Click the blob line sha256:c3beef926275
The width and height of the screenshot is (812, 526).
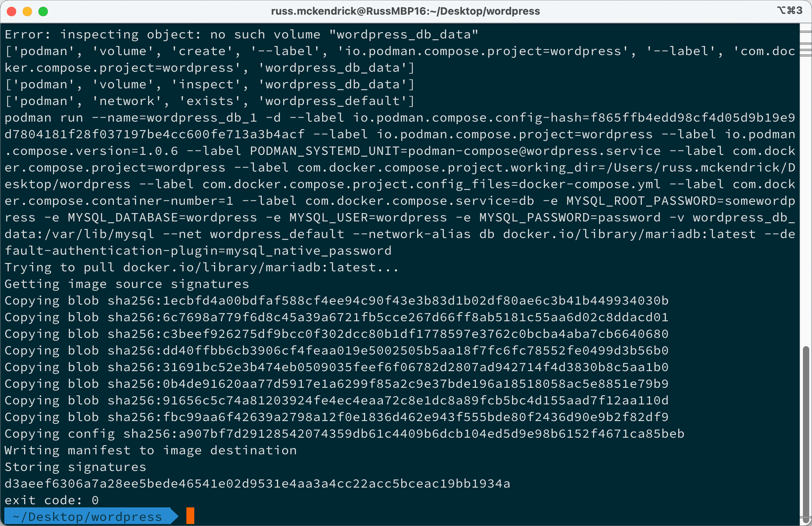[x=337, y=334]
